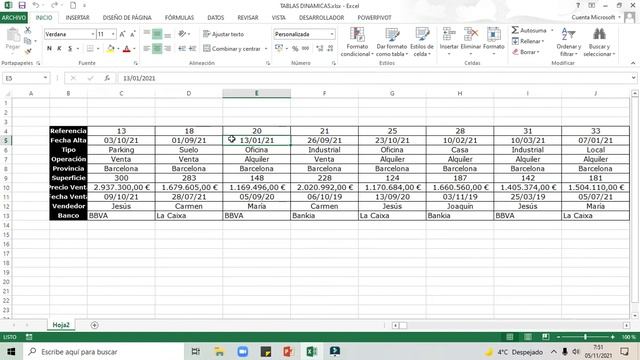Open Excel from the Windows taskbar
This screenshot has height=360, width=640.
coord(311,351)
